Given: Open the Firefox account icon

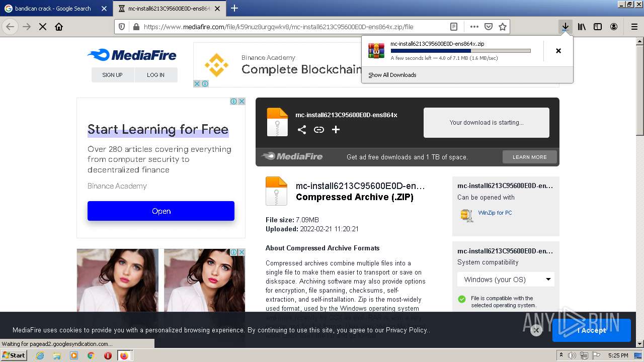Looking at the screenshot, I should (614, 27).
